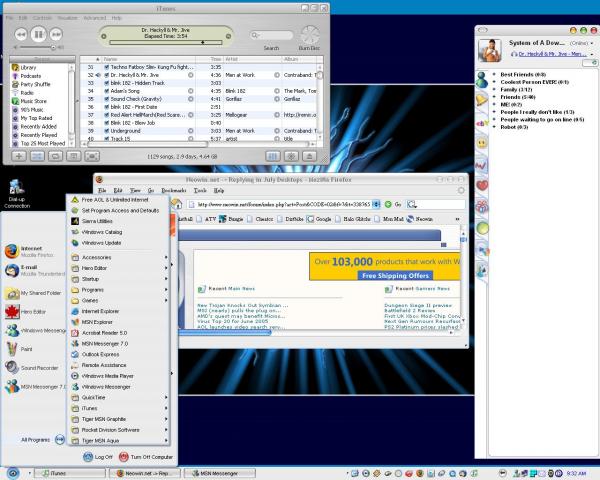
Task: Click the iTunes search field
Action: tap(271, 35)
